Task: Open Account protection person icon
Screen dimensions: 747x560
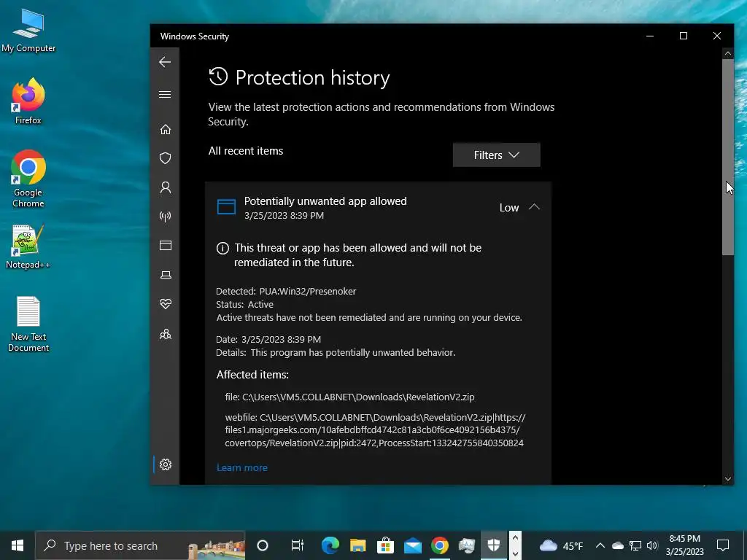Action: click(x=166, y=187)
